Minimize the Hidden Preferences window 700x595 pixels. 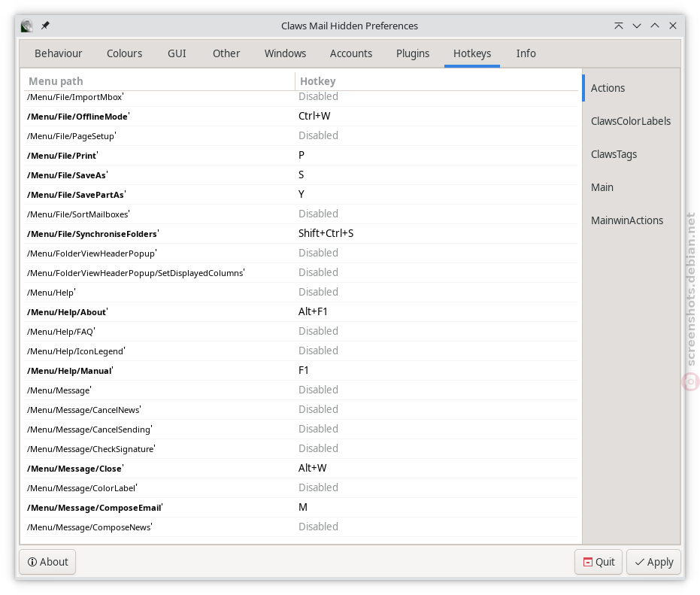click(x=637, y=26)
